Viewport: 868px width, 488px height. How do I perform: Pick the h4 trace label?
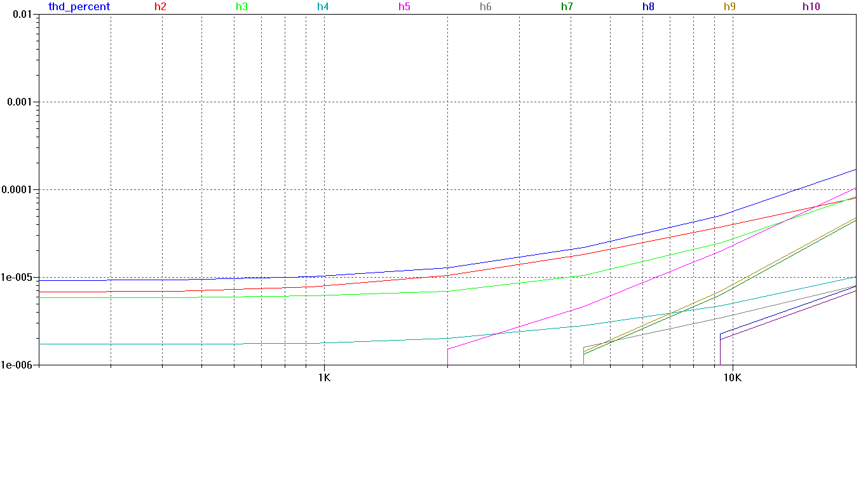323,7
